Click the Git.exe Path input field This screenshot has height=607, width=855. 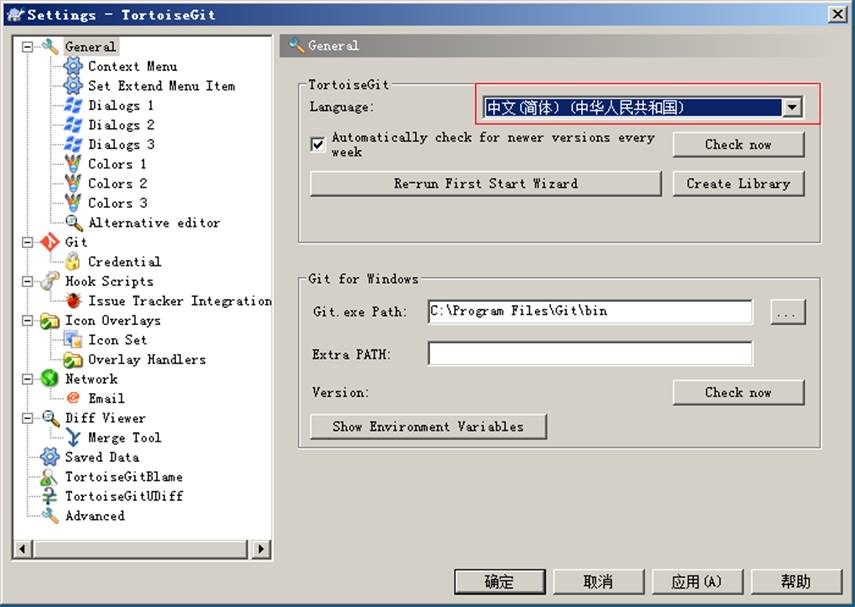(x=590, y=311)
